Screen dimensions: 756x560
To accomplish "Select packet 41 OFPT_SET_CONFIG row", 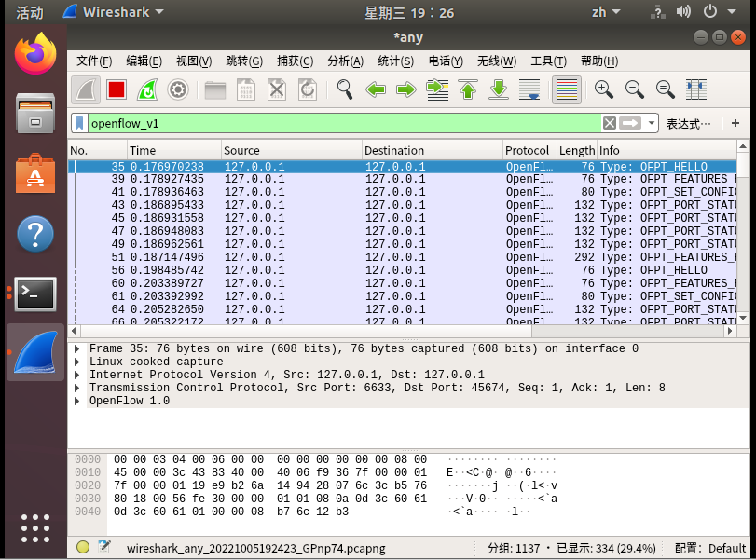I will coord(403,192).
